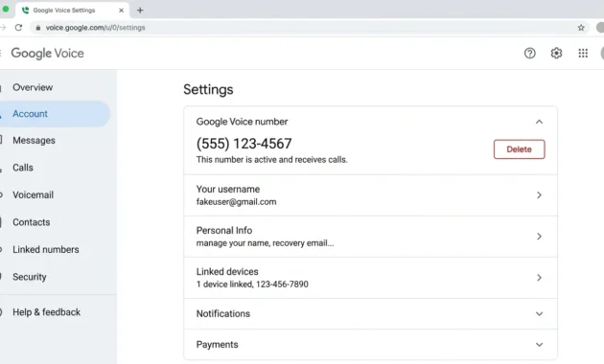Open Contacts in the sidebar
604x364 pixels.
pyautogui.click(x=32, y=222)
